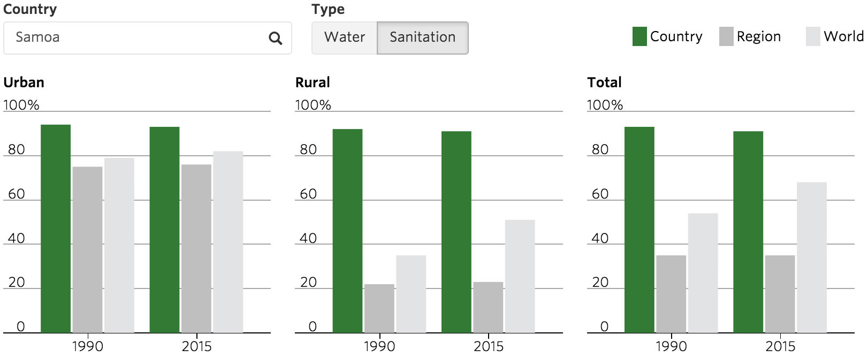Click the Rural 1990 region bar
The height and width of the screenshot is (357, 868).
(x=379, y=308)
